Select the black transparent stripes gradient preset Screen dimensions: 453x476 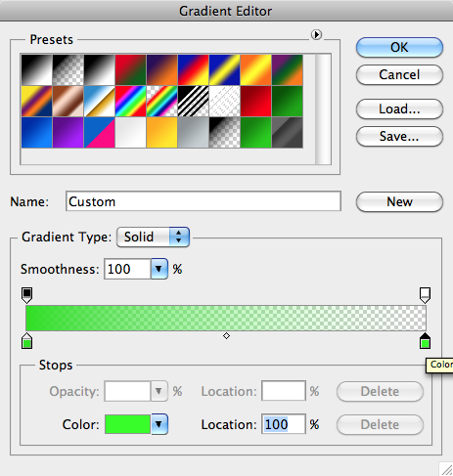[193, 101]
